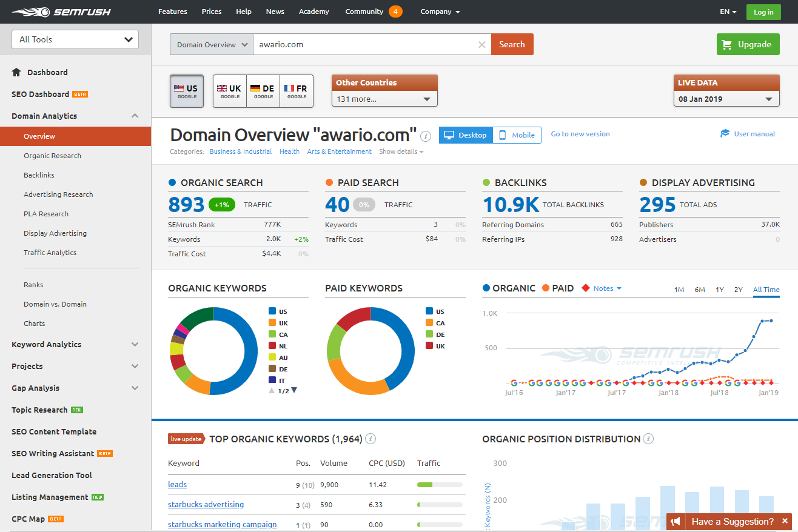Switch to Desktop view
This screenshot has width=798, height=532.
coord(466,135)
